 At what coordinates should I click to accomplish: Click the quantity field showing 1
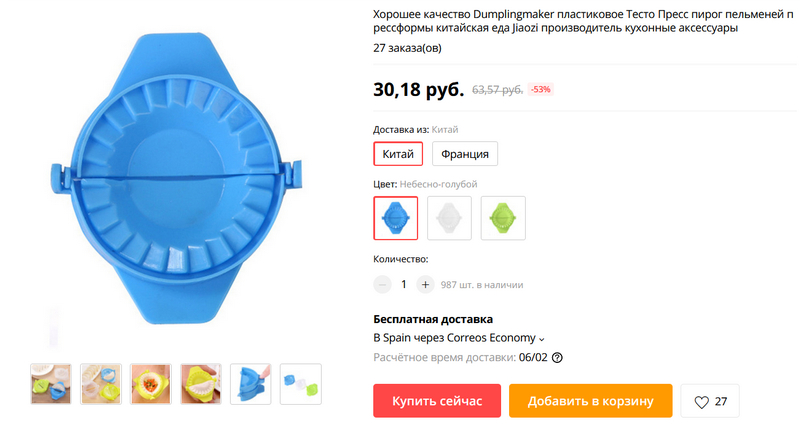(x=404, y=285)
